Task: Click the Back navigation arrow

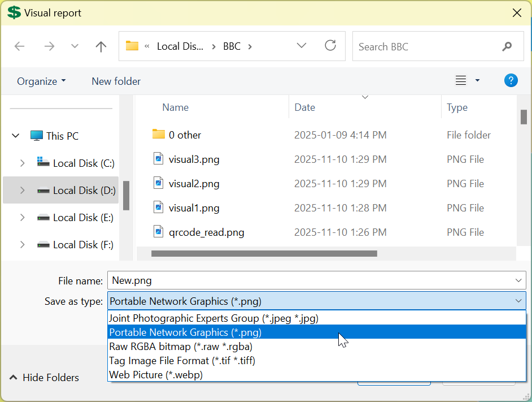Action: tap(20, 46)
